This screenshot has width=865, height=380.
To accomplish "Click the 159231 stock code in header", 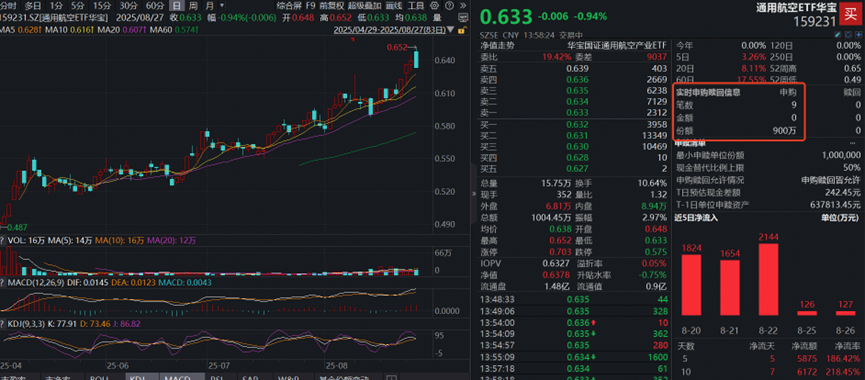I will click(815, 22).
